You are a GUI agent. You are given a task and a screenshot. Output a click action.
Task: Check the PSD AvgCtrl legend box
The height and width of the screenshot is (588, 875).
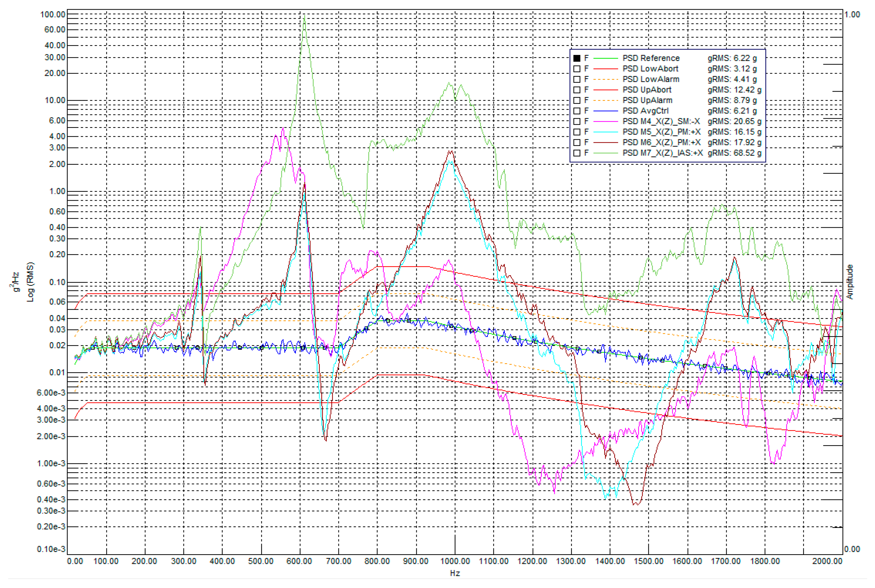(577, 111)
